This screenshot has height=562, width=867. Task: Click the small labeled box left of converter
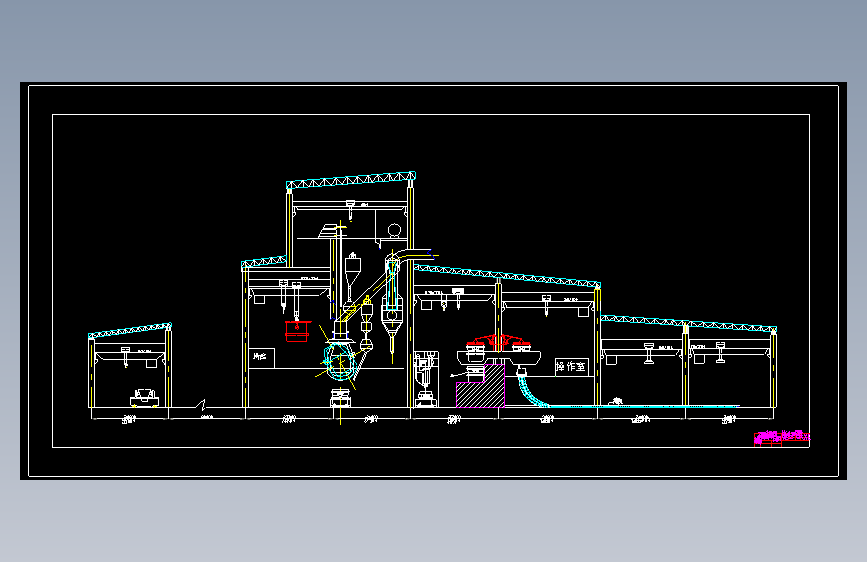pos(261,358)
